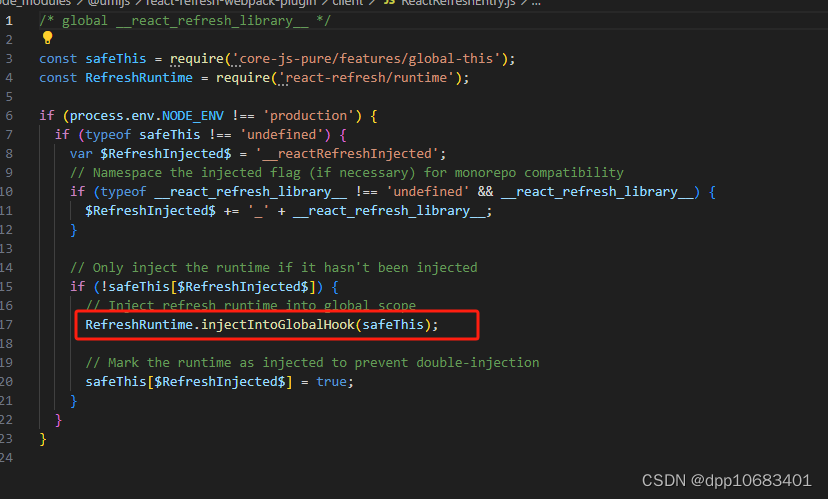Click the true value on line 20

(x=332, y=382)
